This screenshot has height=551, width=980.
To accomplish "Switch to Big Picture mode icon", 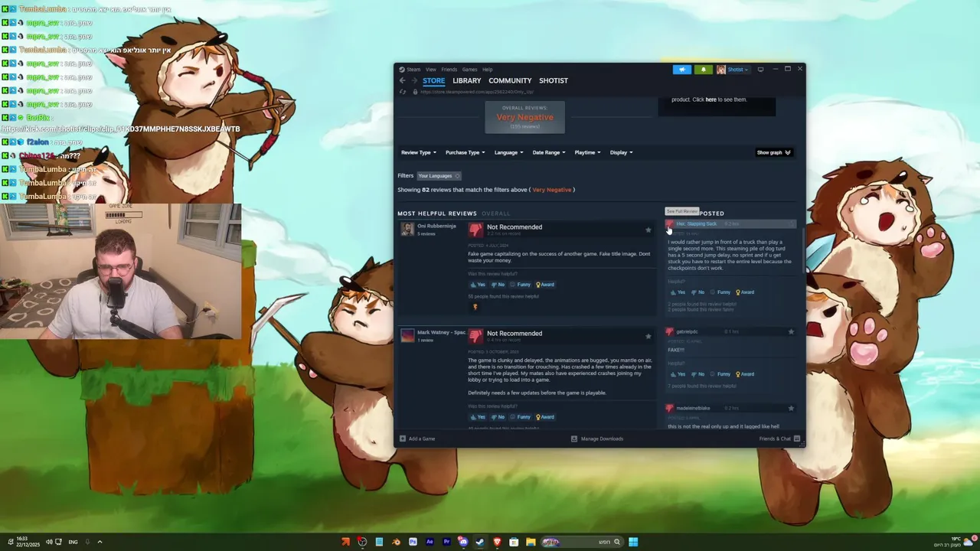I will click(760, 70).
